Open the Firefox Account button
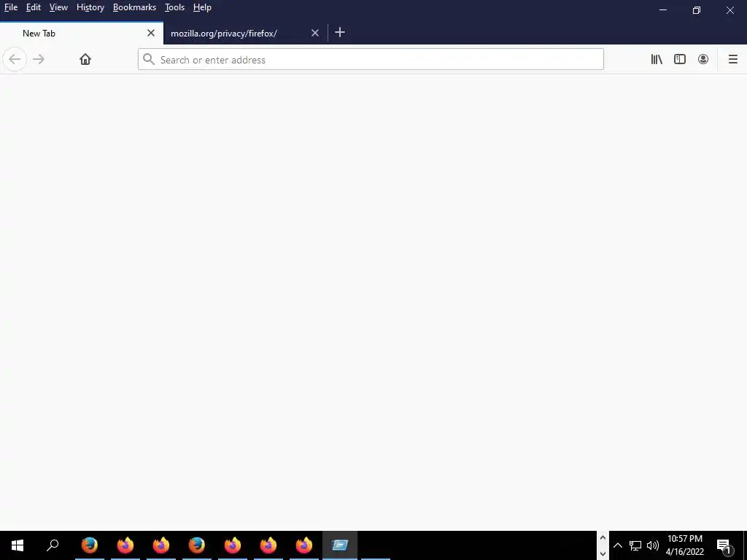747x560 pixels. click(x=703, y=59)
